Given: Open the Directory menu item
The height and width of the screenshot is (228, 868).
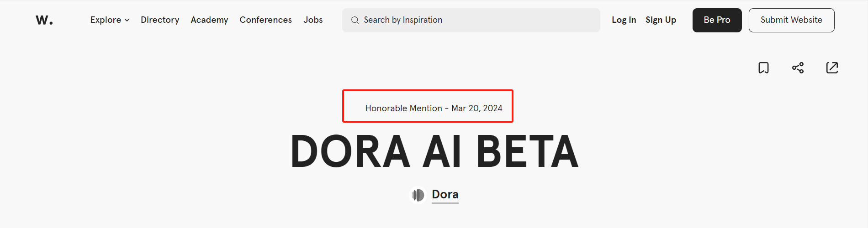Looking at the screenshot, I should click(x=160, y=20).
